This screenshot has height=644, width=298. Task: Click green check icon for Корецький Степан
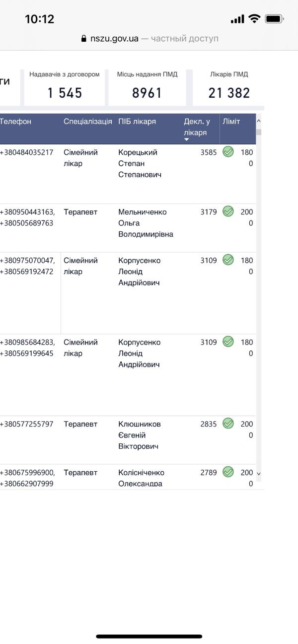coord(228,152)
